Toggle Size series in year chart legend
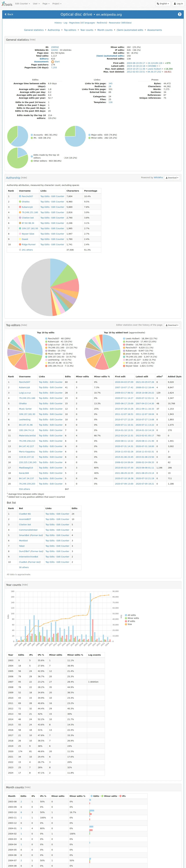Image resolution: width=186 pixels, height=868 pixels. point(128,624)
